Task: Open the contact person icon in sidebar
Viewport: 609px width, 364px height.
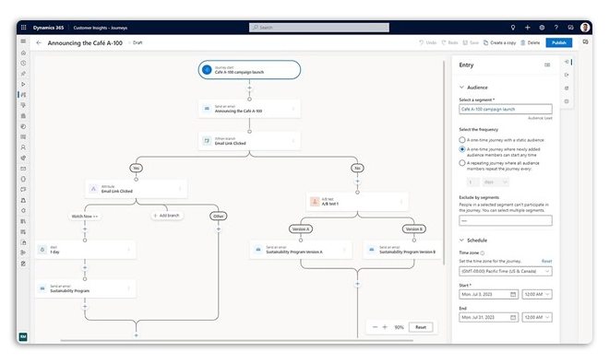Action: 23,147
